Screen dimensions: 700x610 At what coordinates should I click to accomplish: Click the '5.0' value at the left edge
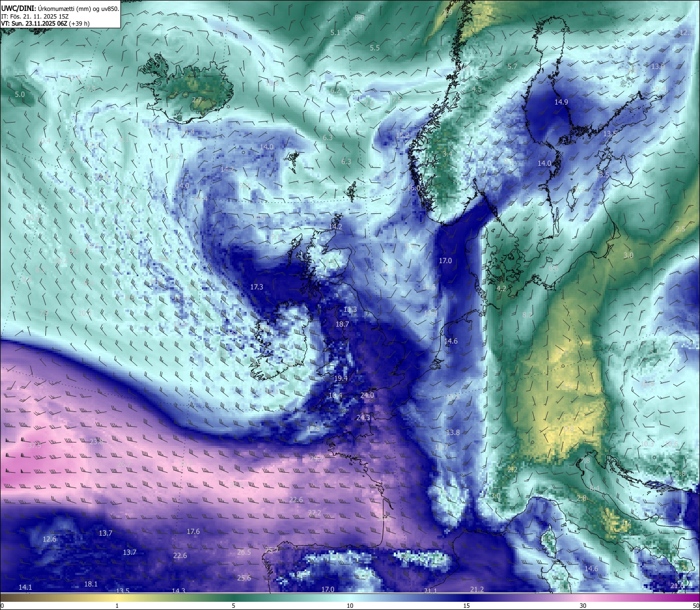pyautogui.click(x=20, y=94)
